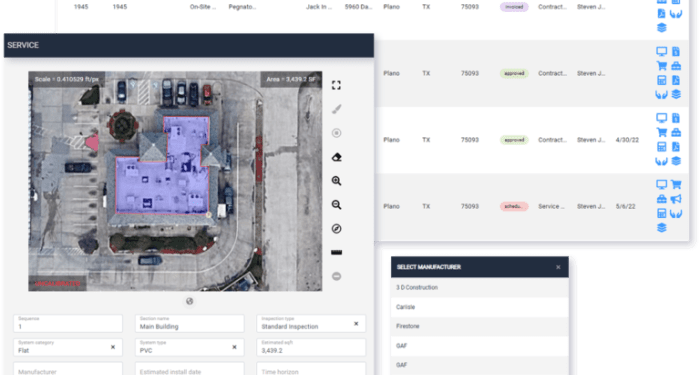Toggle fullscreen for the roof map
Viewport: 700px width, 375px height.
point(336,85)
